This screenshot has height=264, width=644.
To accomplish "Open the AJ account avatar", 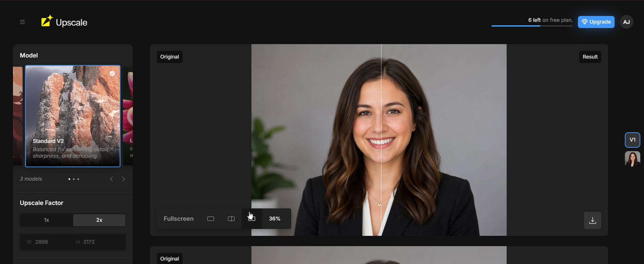I will pyautogui.click(x=627, y=22).
